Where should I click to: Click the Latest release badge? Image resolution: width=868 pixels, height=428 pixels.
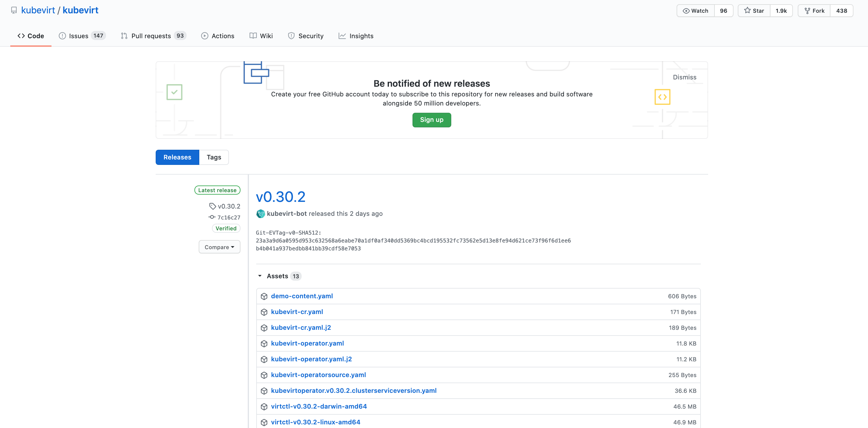tap(217, 190)
